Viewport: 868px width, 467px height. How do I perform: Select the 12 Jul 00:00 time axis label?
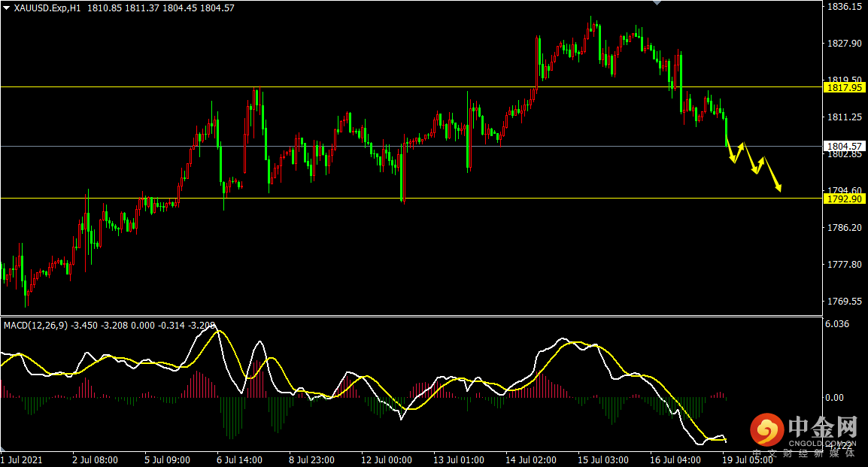pyautogui.click(x=384, y=459)
